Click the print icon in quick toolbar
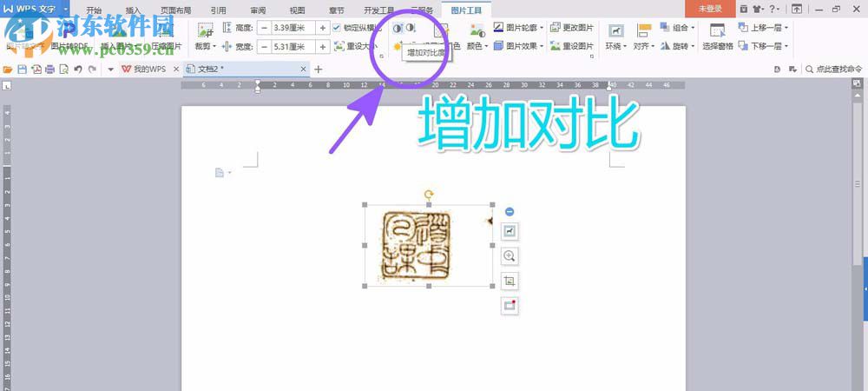This screenshot has height=391, width=868. pyautogui.click(x=49, y=70)
